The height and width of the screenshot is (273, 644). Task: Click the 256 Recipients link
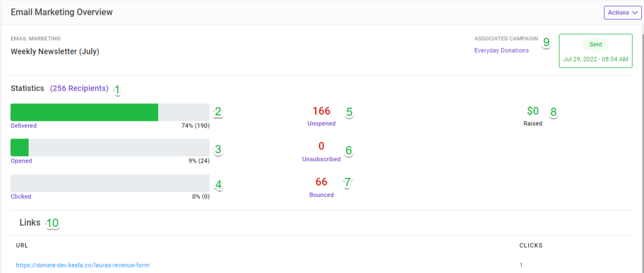[x=79, y=88]
